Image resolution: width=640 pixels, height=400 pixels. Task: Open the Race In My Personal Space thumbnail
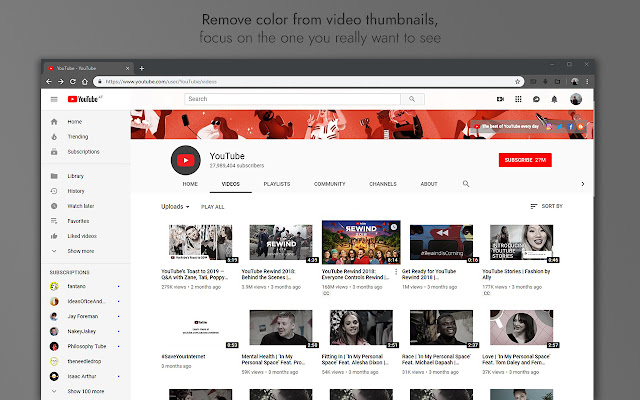442,328
